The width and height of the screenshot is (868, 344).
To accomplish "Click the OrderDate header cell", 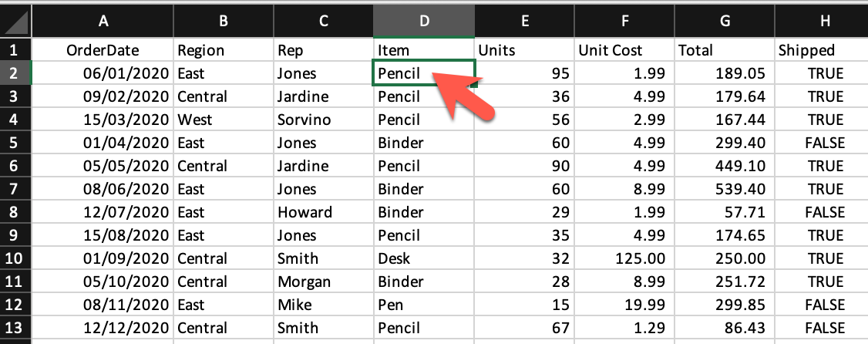I will 103,51.
